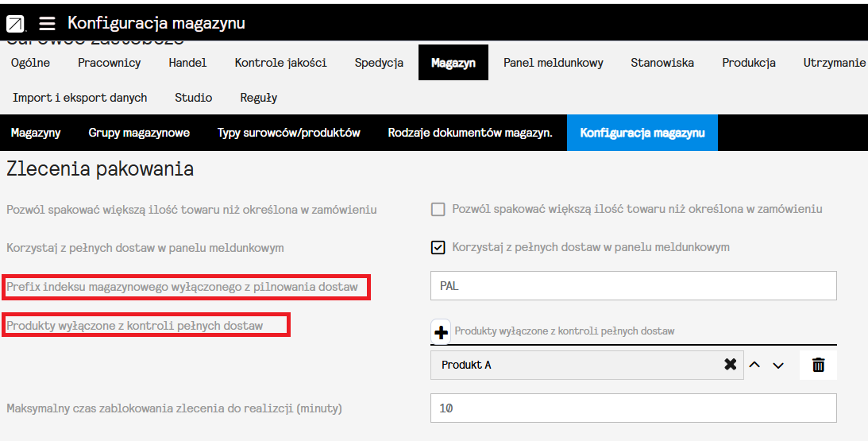Click the app logo icon in the header
Viewport: 868px width, 441px height.
pyautogui.click(x=15, y=24)
